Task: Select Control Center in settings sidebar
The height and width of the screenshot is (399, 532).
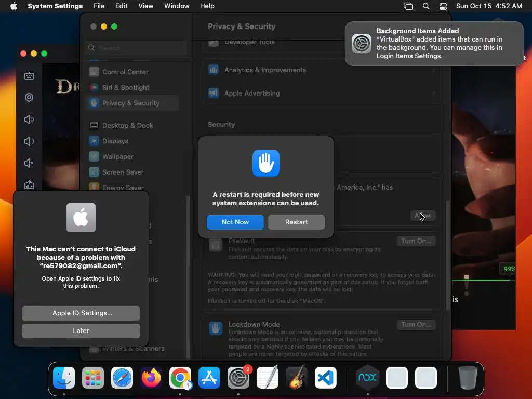Action: click(x=132, y=72)
